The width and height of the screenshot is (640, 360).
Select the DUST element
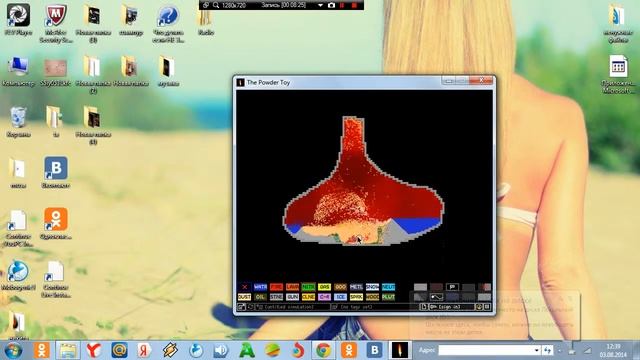[x=244, y=297]
